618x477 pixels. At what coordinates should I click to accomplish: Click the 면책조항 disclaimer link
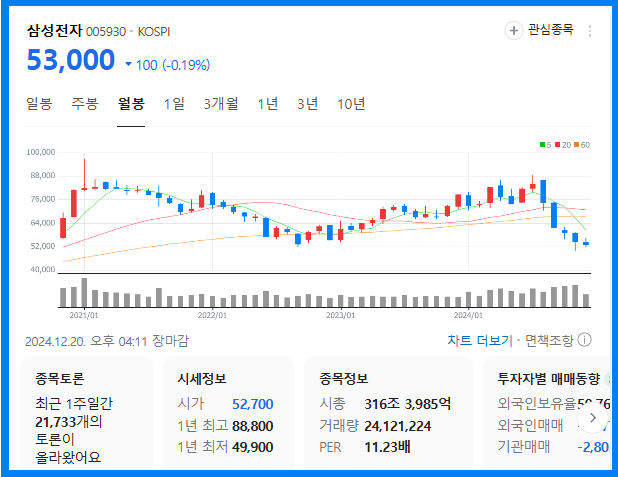click(x=549, y=340)
